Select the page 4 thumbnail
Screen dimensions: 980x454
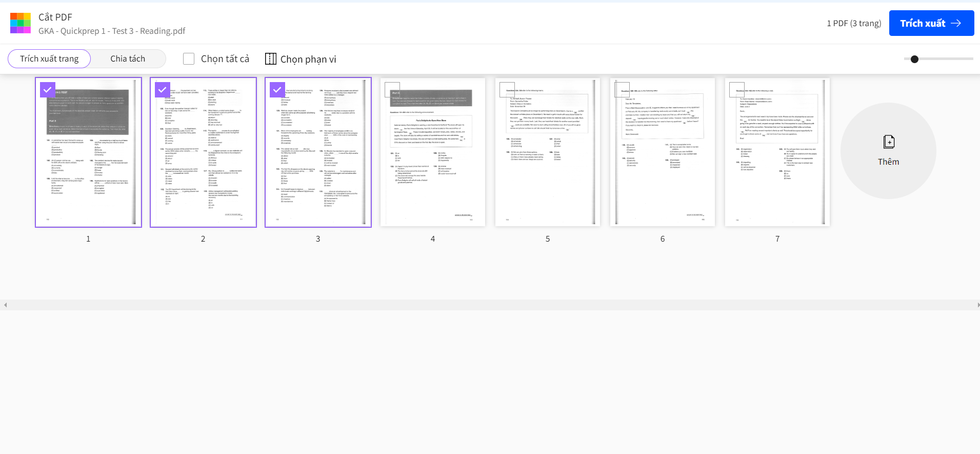pyautogui.click(x=433, y=152)
